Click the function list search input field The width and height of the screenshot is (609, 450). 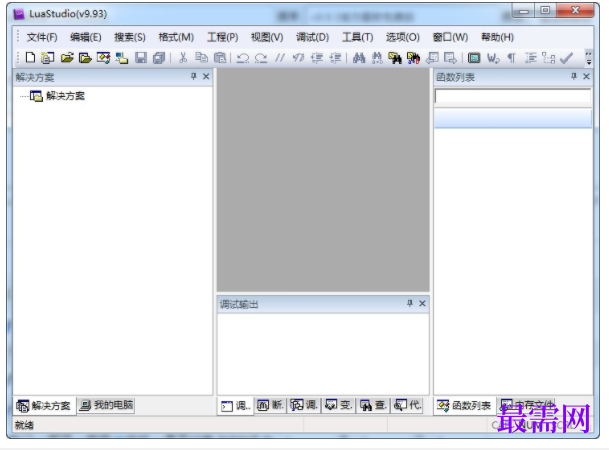point(513,96)
